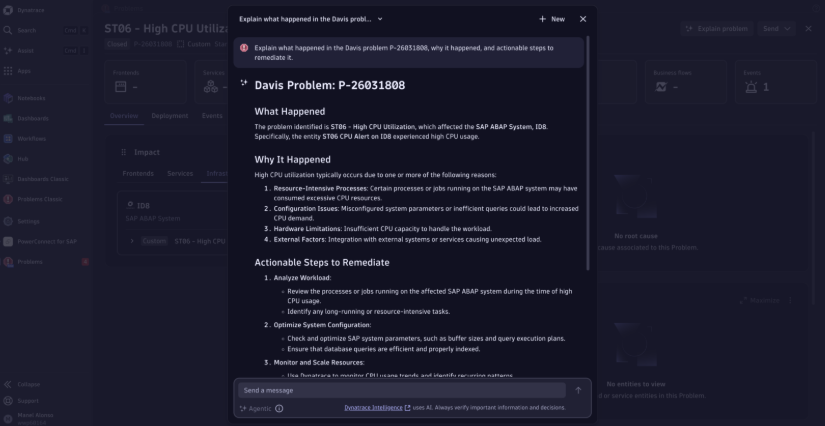
Task: Click the Closed status badge
Action: click(x=117, y=44)
